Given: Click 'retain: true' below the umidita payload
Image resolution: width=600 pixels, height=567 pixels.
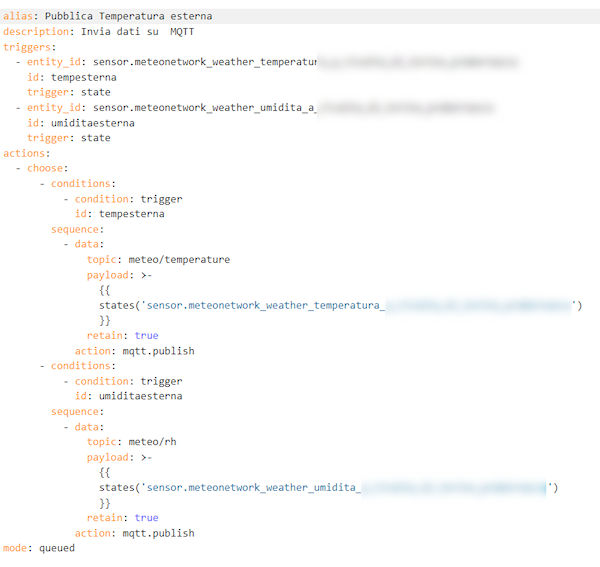Looking at the screenshot, I should pos(122,518).
